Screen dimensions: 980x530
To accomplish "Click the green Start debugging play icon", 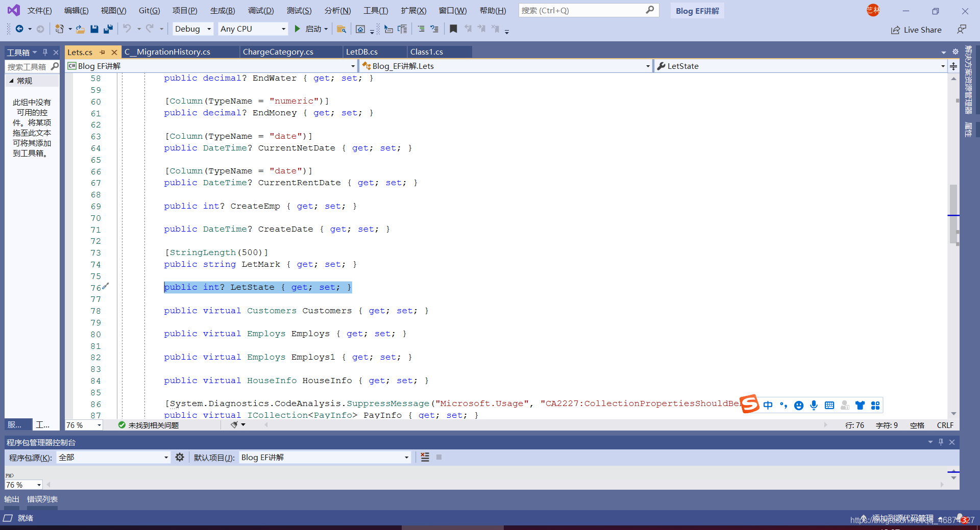I will coord(297,29).
